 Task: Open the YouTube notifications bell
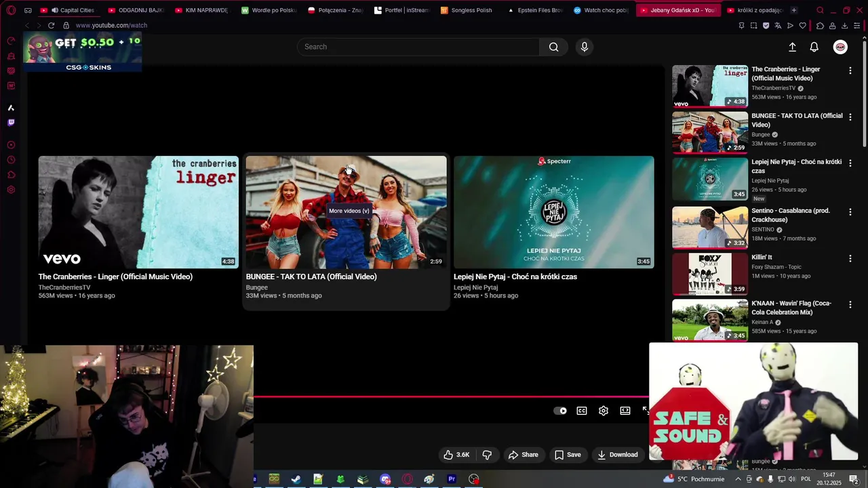(814, 47)
